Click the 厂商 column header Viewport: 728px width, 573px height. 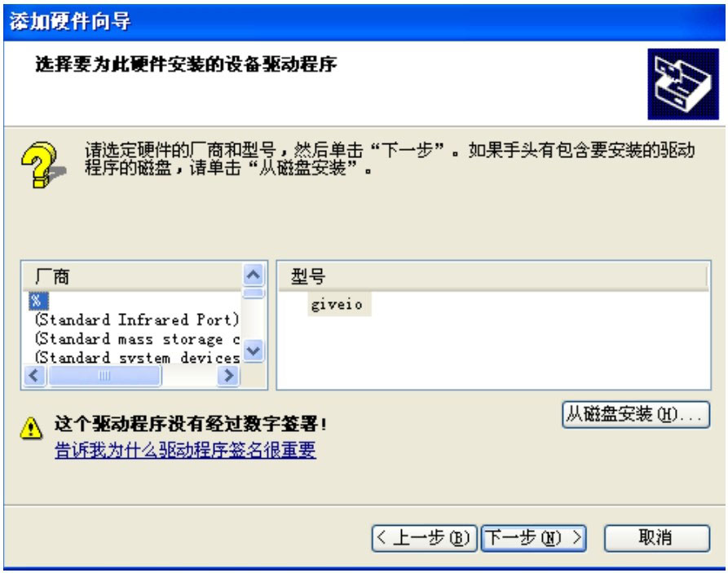[x=133, y=277]
